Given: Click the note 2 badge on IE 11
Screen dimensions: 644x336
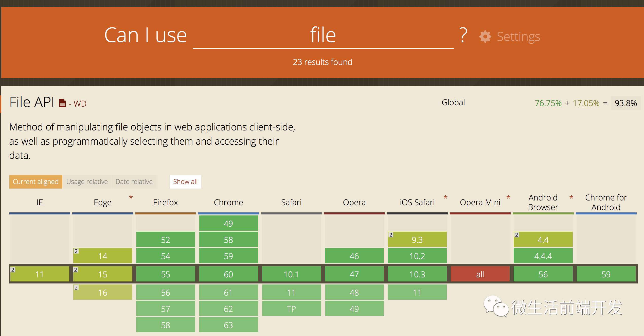Looking at the screenshot, I should tap(13, 270).
